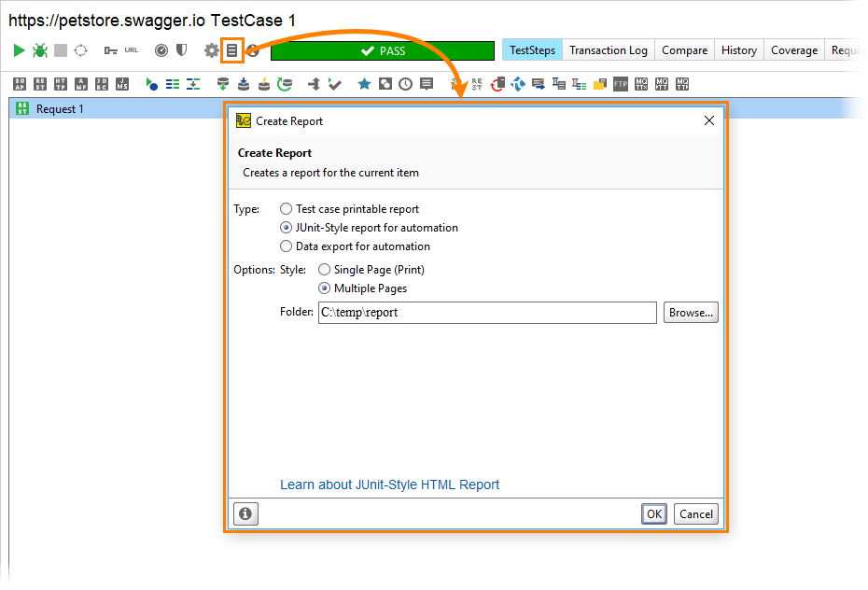
Task: Select the Test case printable report option
Action: coord(287,208)
